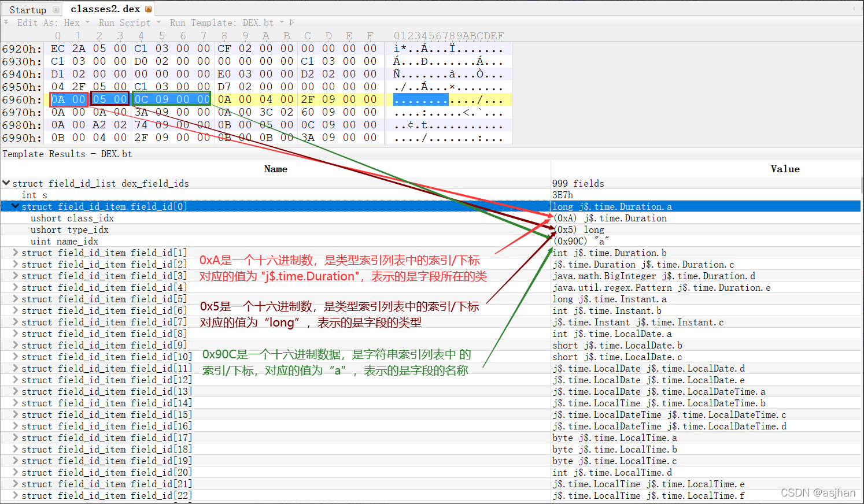Expand the field_id[18] struct node
Screen dimensions: 864x504
[x=16, y=449]
